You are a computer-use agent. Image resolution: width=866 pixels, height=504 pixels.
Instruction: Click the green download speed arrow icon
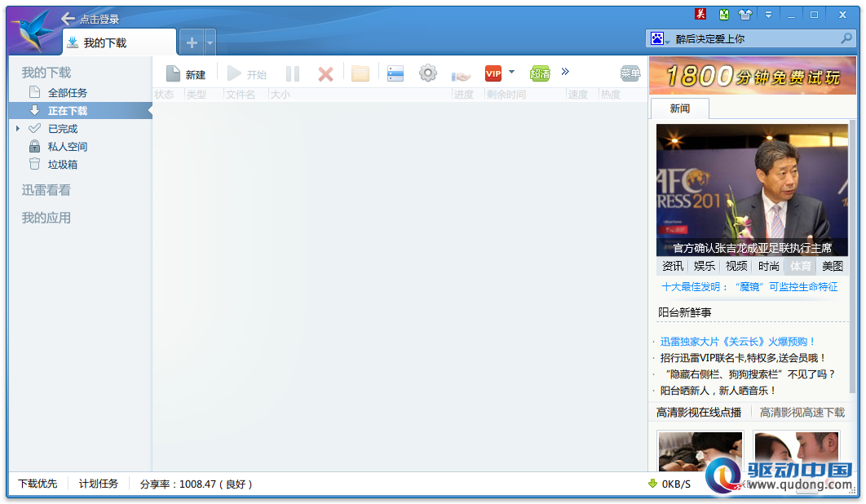tap(652, 484)
